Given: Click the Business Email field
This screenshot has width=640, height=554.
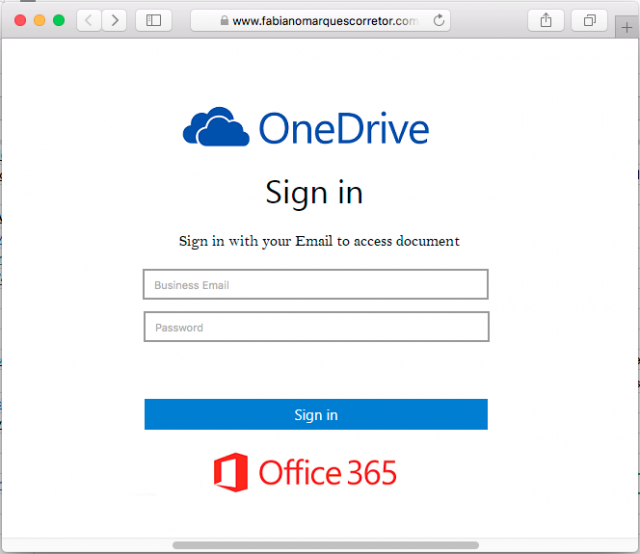Looking at the screenshot, I should [316, 285].
